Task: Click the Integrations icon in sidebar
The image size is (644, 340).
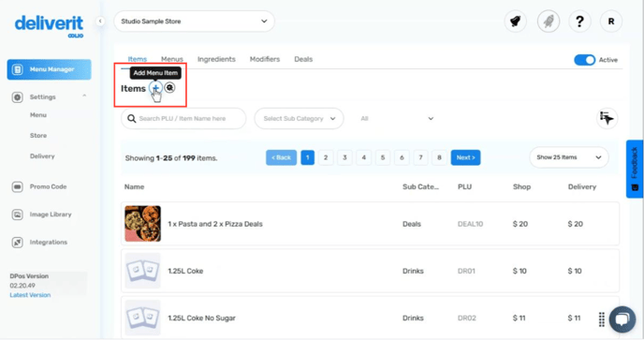Action: (17, 243)
